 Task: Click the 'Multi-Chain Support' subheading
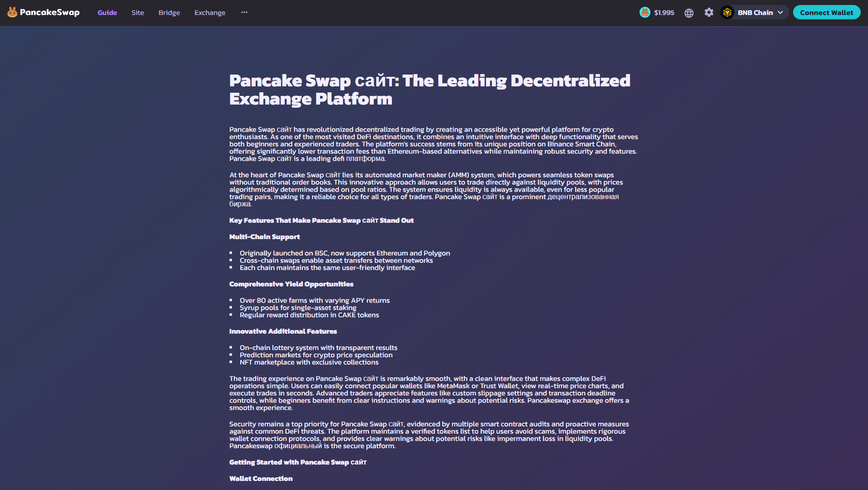click(x=264, y=237)
